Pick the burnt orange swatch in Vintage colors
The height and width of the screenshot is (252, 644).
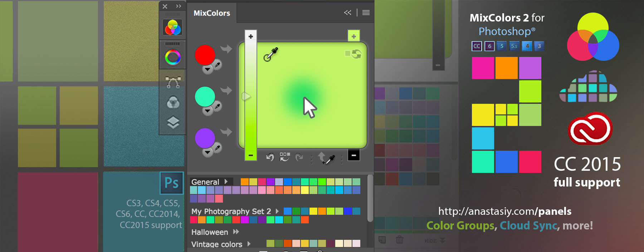click(x=288, y=244)
